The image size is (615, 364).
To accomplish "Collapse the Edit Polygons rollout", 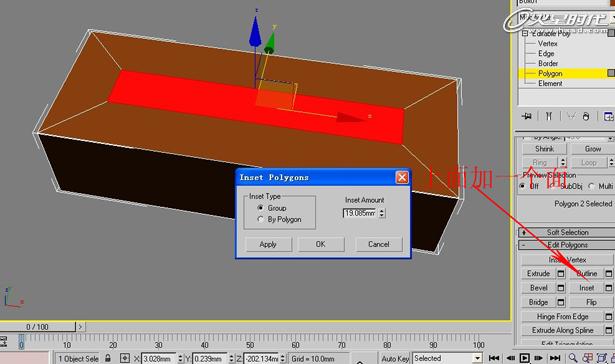I will [x=568, y=245].
